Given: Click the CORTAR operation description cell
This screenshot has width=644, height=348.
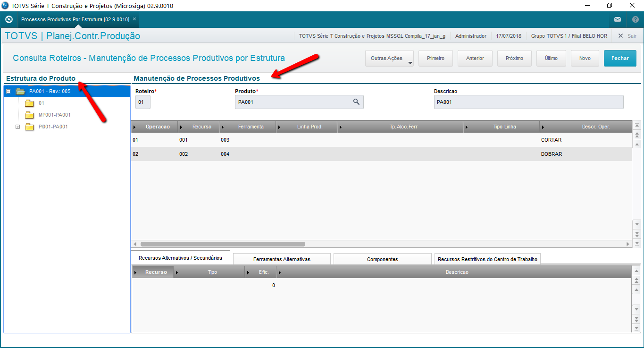Looking at the screenshot, I should click(x=552, y=140).
